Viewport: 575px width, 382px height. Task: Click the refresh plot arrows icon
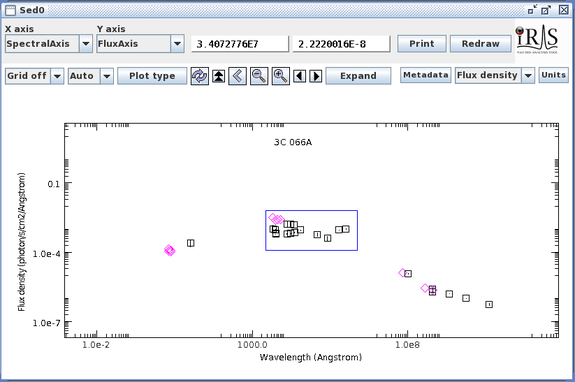pyautogui.click(x=199, y=76)
